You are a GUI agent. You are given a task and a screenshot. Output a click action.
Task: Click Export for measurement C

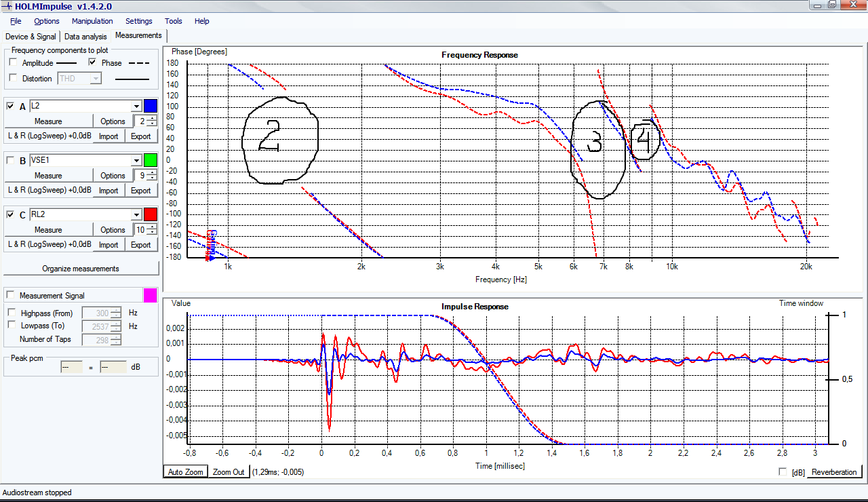click(140, 245)
